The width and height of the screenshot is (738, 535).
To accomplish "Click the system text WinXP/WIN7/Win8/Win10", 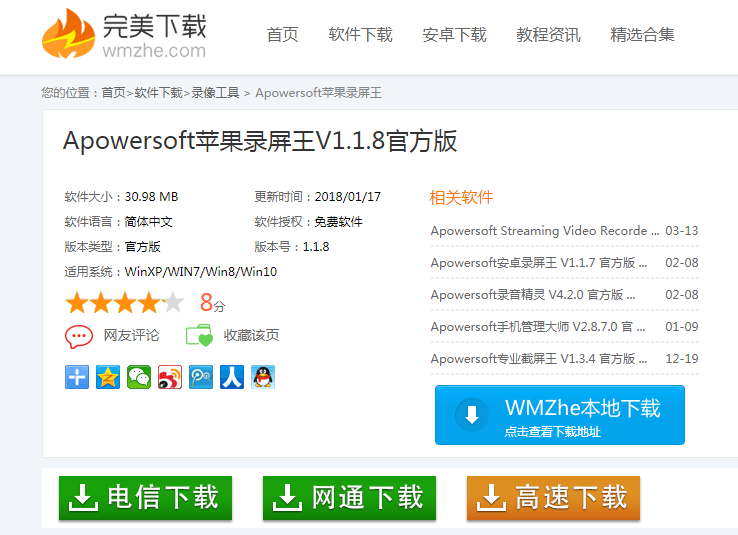I will tap(201, 271).
